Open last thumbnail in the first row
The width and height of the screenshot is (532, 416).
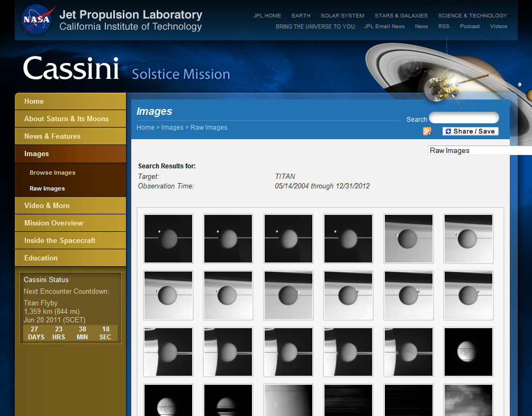(468, 239)
